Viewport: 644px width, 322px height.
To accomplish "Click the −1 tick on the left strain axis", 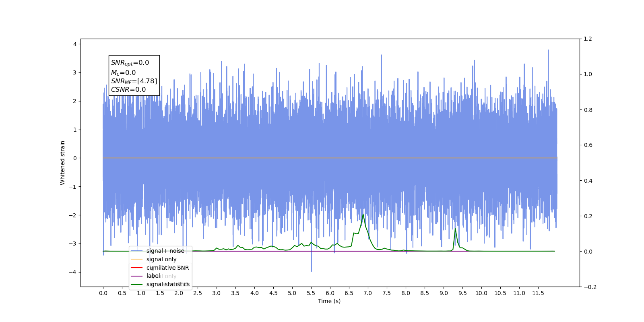I will (72, 187).
